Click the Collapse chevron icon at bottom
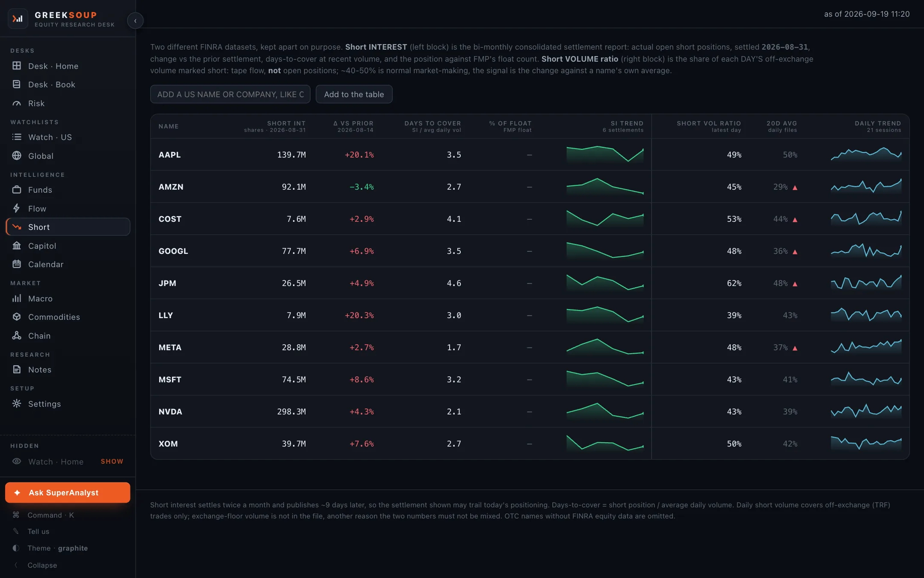Viewport: 924px width, 578px height. coord(16,565)
